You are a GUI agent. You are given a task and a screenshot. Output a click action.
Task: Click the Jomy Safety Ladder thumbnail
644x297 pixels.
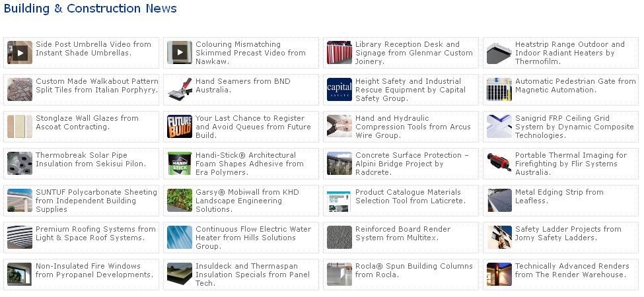pyautogui.click(x=499, y=237)
